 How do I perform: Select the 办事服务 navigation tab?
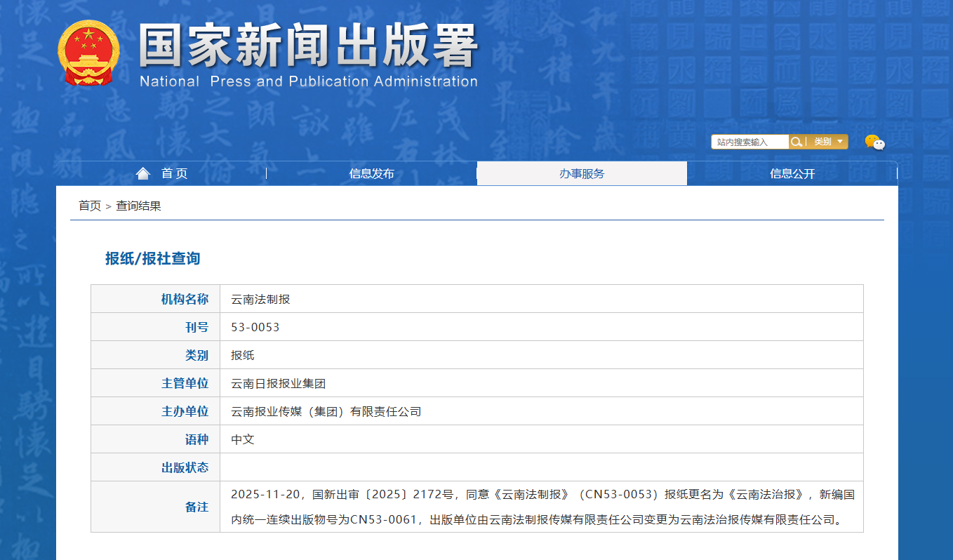pyautogui.click(x=582, y=173)
